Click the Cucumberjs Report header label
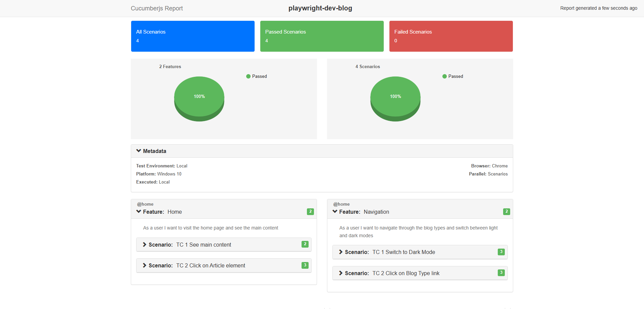Image resolution: width=644 pixels, height=309 pixels. (x=157, y=8)
